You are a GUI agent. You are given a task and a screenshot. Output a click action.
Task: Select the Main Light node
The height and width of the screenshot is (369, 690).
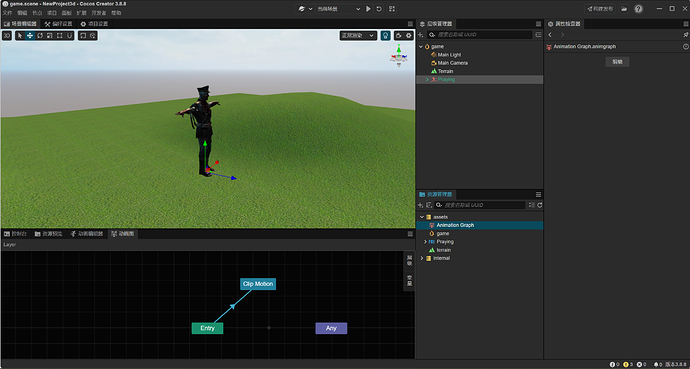pos(449,55)
